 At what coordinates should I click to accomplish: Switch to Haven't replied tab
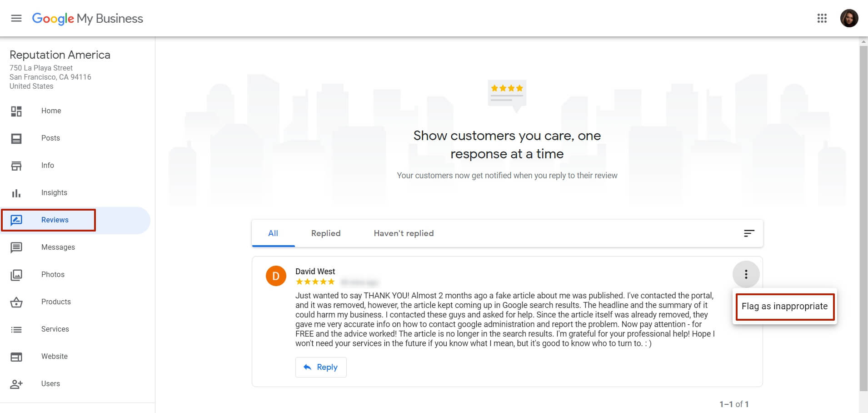click(x=404, y=233)
